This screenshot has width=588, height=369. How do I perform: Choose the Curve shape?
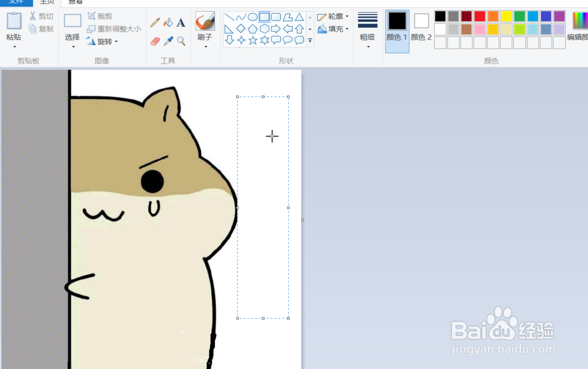point(241,17)
